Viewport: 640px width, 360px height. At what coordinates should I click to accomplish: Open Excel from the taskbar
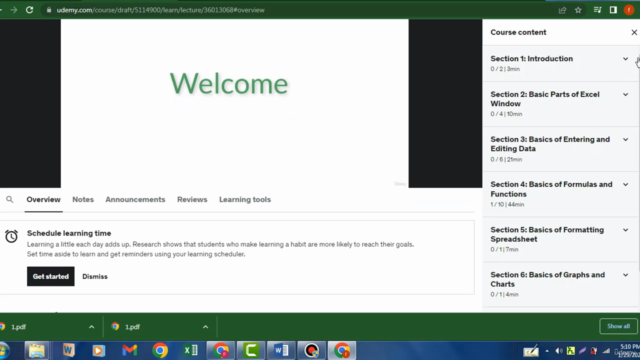(191, 350)
